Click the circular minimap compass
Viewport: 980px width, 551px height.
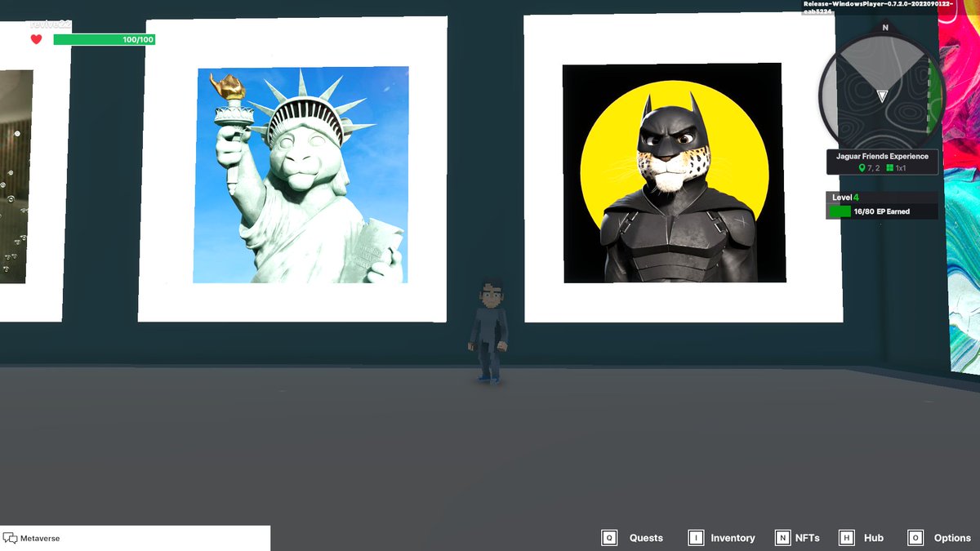click(881, 94)
